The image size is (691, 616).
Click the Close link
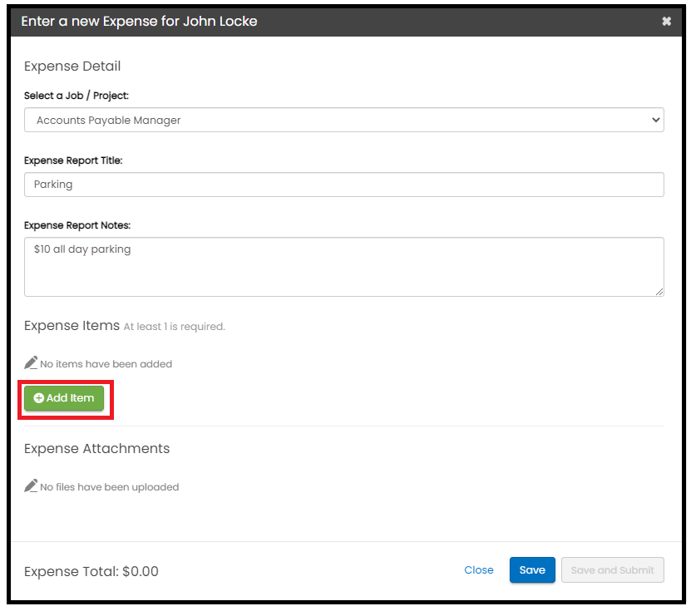tap(479, 569)
